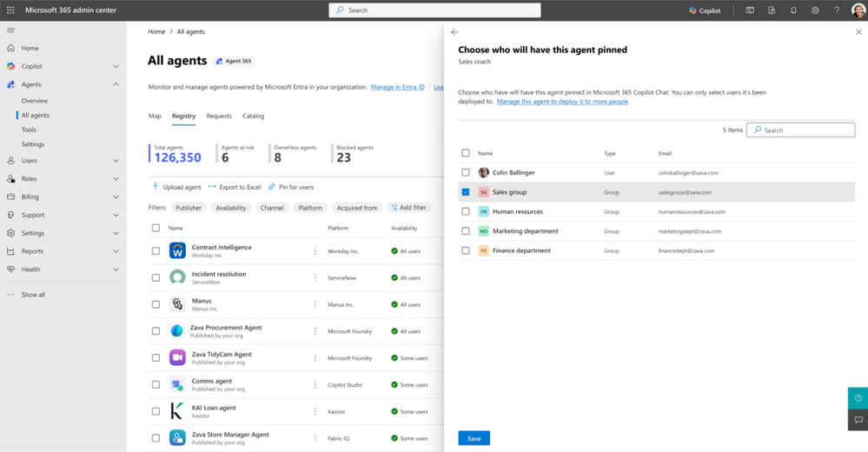Open KAI Loan agent more options menu
Screen dimensions: 868x452
pos(315,411)
